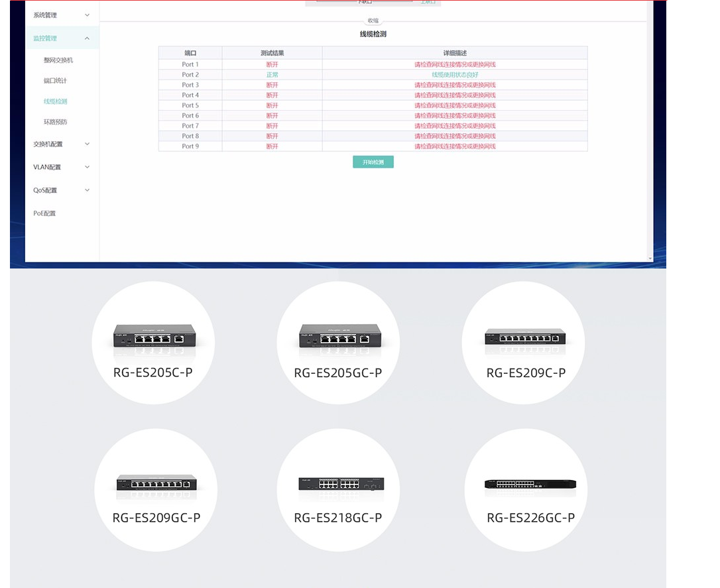The image size is (720, 588).
Task: Open the RG-ES209C-P switch thumbnail
Action: coord(524,337)
